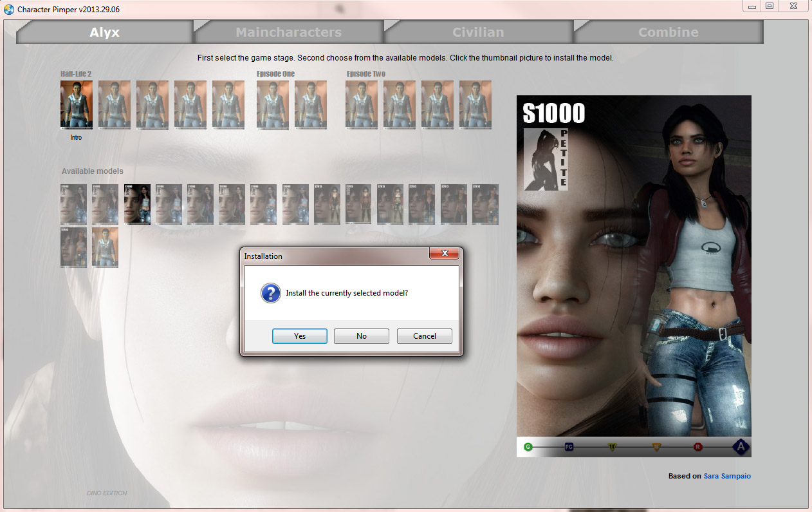Viewport: 812px width, 512px height.
Task: Select the Intro stage thumbnail under Half-Life 2
Action: [x=77, y=105]
